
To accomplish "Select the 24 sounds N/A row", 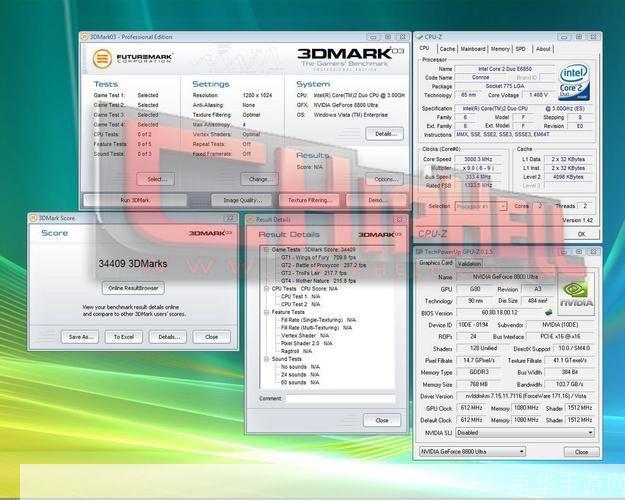I will (x=300, y=375).
